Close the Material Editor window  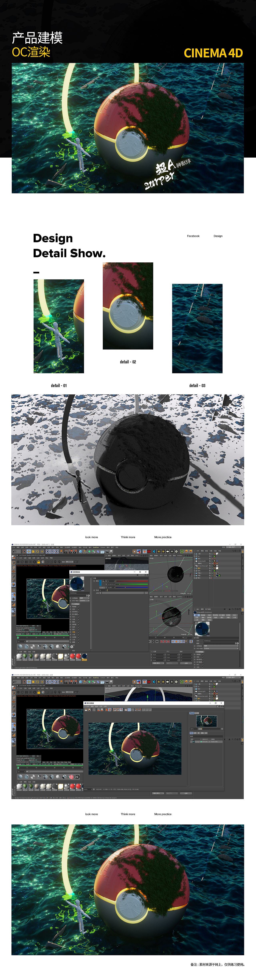146,572
